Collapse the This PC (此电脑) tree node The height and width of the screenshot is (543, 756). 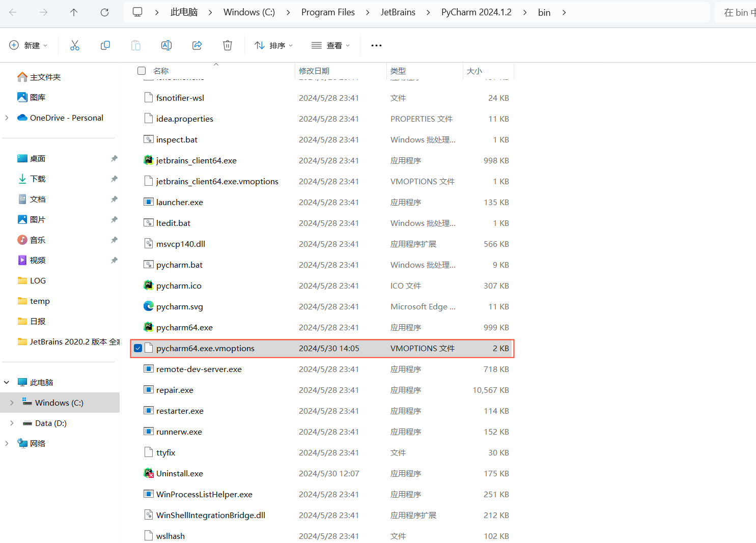click(x=7, y=382)
